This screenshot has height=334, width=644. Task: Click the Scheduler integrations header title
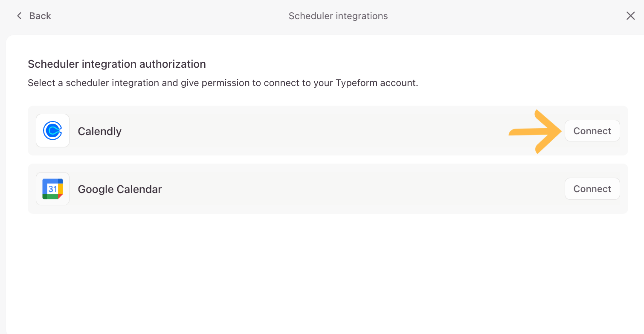click(x=338, y=16)
